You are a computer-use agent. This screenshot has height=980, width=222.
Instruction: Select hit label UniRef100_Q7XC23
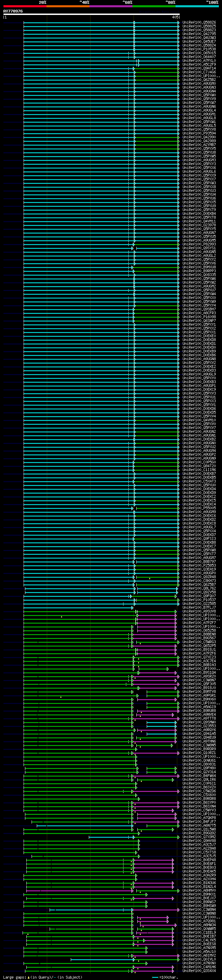point(199,657)
